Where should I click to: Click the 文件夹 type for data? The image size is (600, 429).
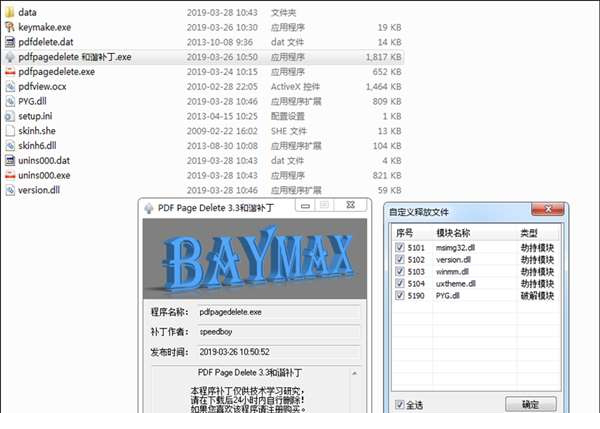click(283, 13)
